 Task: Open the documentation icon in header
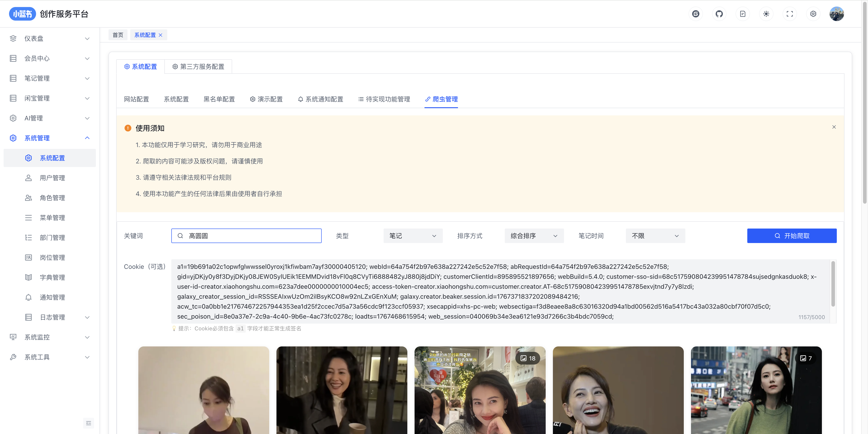[x=743, y=14]
